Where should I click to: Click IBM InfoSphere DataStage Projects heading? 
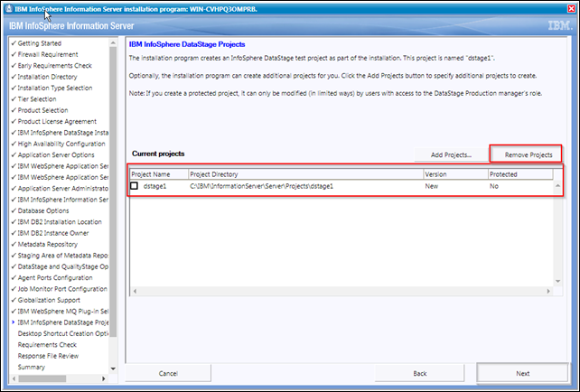187,44
